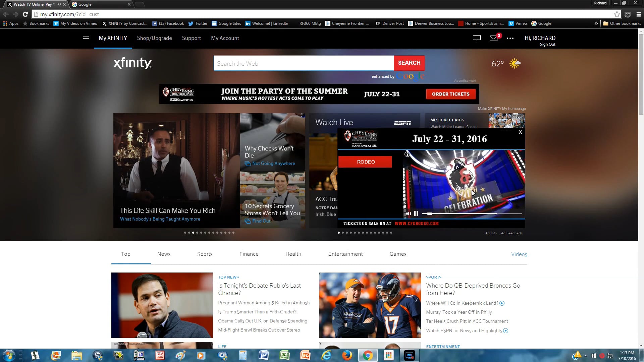
Task: Open the Other bookmarks folder
Action: point(622,23)
